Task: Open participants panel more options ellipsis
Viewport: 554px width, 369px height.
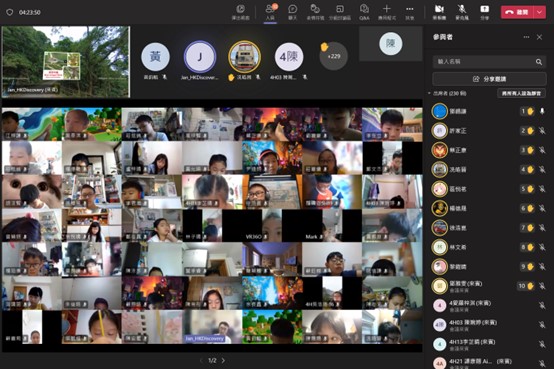Action: tap(526, 37)
